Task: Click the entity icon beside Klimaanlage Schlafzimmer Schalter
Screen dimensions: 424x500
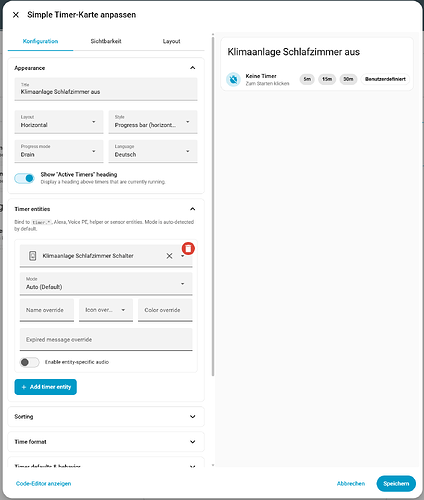Action: pyautogui.click(x=32, y=256)
